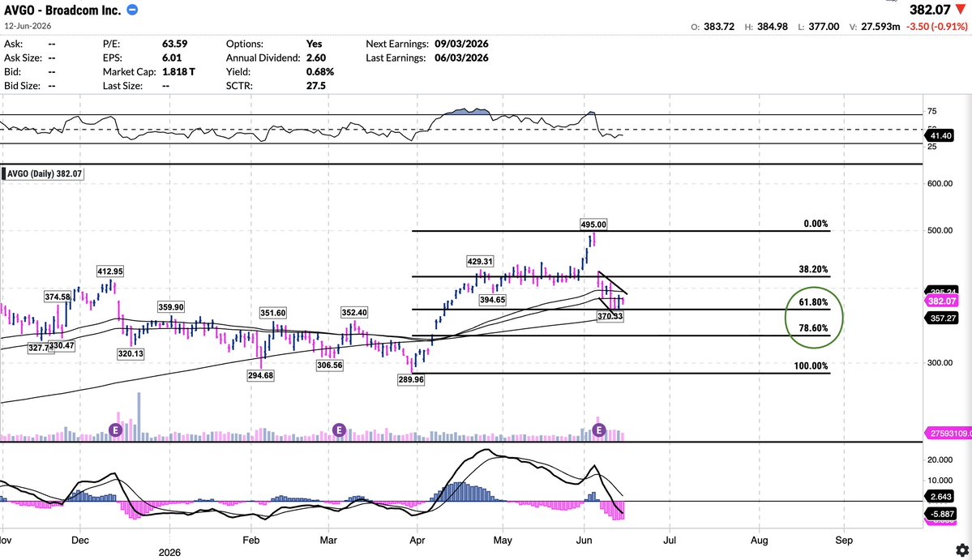Viewport: 972px width, 560px height.
Task: Click the Options value Yes
Action: coord(315,44)
